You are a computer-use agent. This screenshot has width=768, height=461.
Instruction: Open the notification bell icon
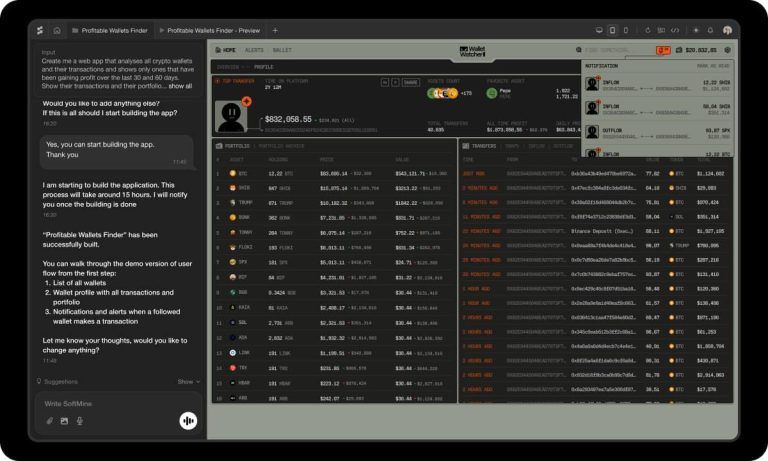coord(662,49)
